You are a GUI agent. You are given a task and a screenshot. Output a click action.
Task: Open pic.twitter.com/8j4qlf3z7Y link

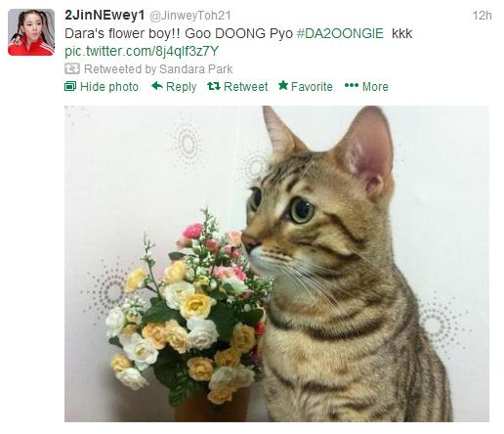(x=142, y=52)
